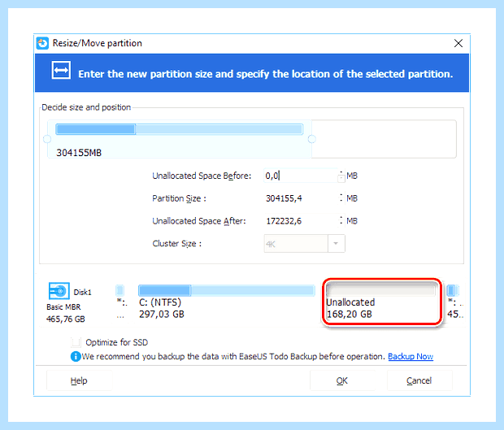The image size is (504, 430).
Task: Click the Cancel button
Action: (x=419, y=380)
